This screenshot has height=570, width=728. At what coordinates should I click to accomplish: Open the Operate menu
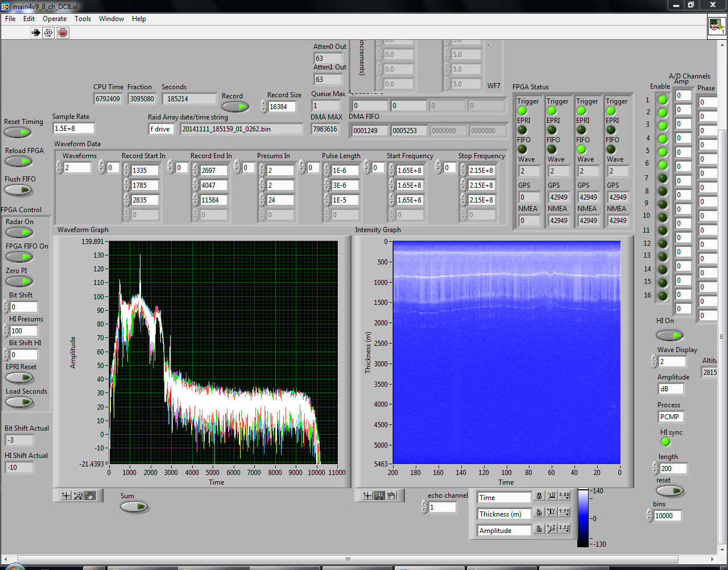[x=55, y=19]
